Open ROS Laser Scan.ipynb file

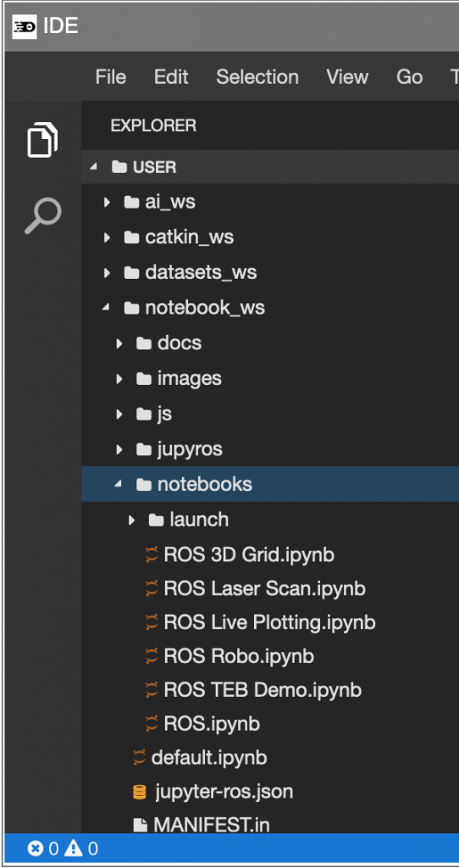tap(264, 588)
